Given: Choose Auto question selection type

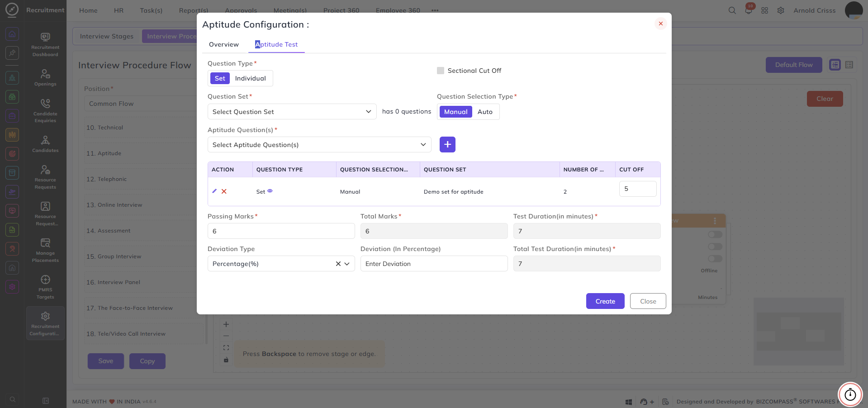Looking at the screenshot, I should [485, 112].
